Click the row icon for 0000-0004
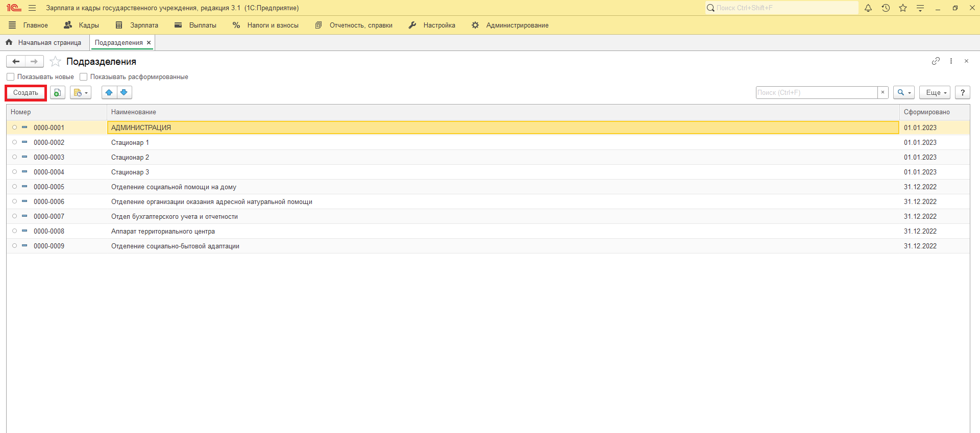980x433 pixels. (24, 172)
